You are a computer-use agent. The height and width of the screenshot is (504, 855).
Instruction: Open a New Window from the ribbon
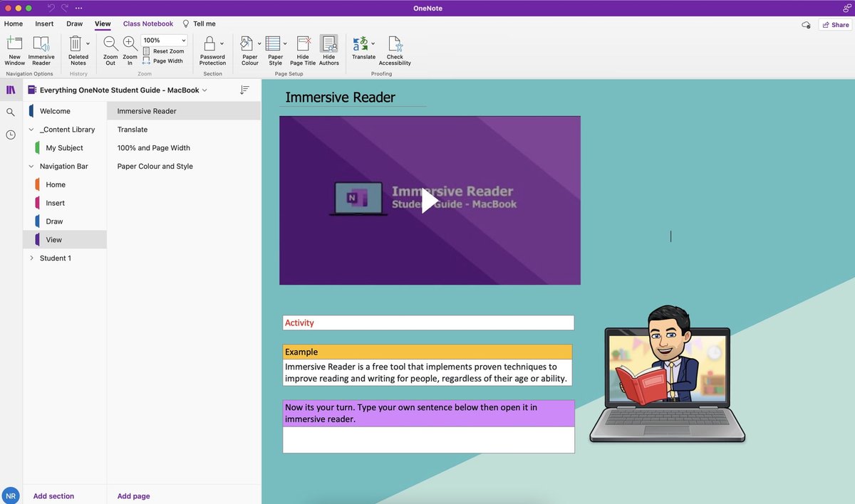[x=14, y=51]
